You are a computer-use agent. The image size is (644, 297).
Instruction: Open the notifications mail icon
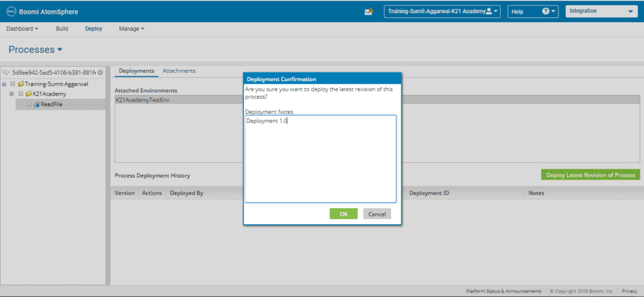(369, 11)
